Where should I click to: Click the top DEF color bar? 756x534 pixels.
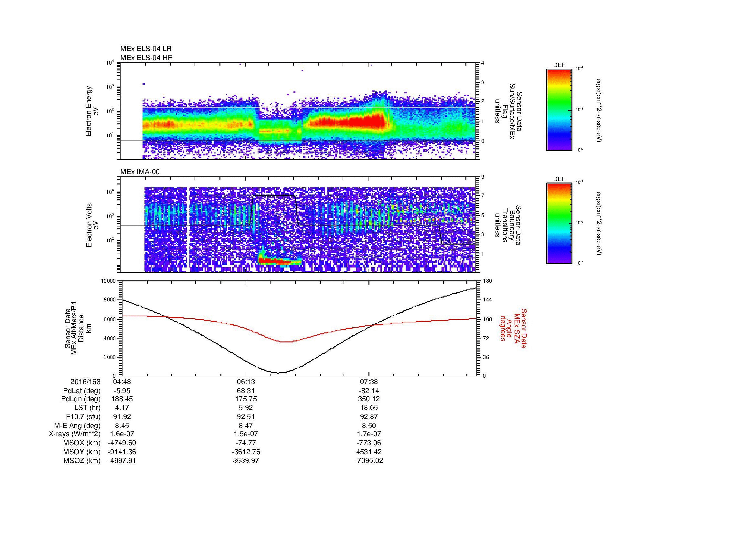(x=559, y=110)
